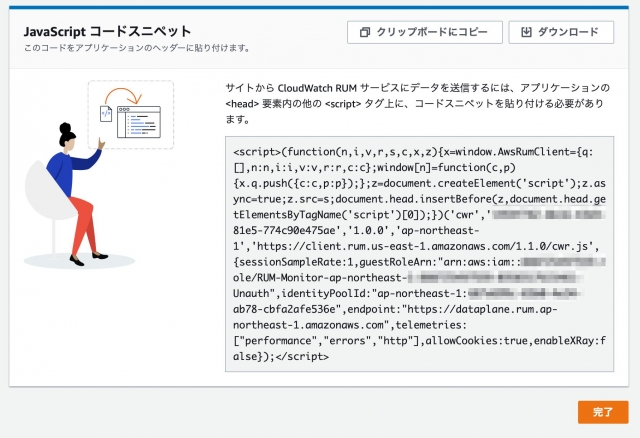
Task: Click the JavaScript コードスニペット heading
Action: coord(107,31)
